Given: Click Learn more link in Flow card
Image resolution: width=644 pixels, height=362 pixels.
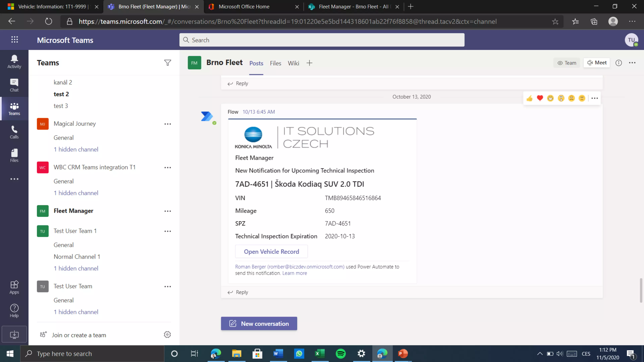Looking at the screenshot, I should click(x=294, y=273).
